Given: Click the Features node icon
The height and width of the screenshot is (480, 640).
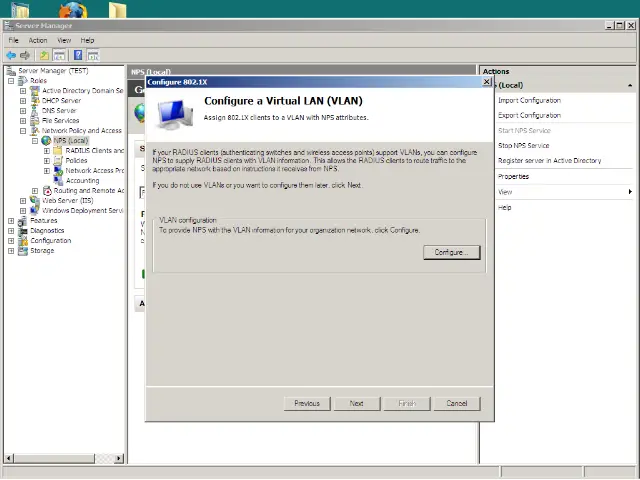Looking at the screenshot, I should click(23, 220).
